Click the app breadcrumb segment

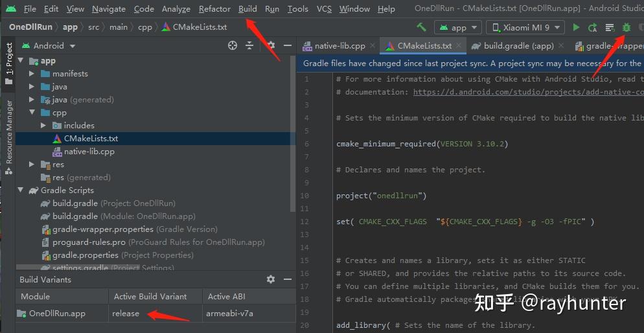click(70, 27)
